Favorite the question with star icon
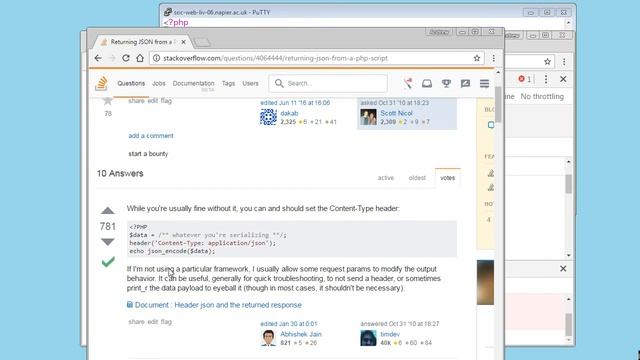 (x=108, y=101)
